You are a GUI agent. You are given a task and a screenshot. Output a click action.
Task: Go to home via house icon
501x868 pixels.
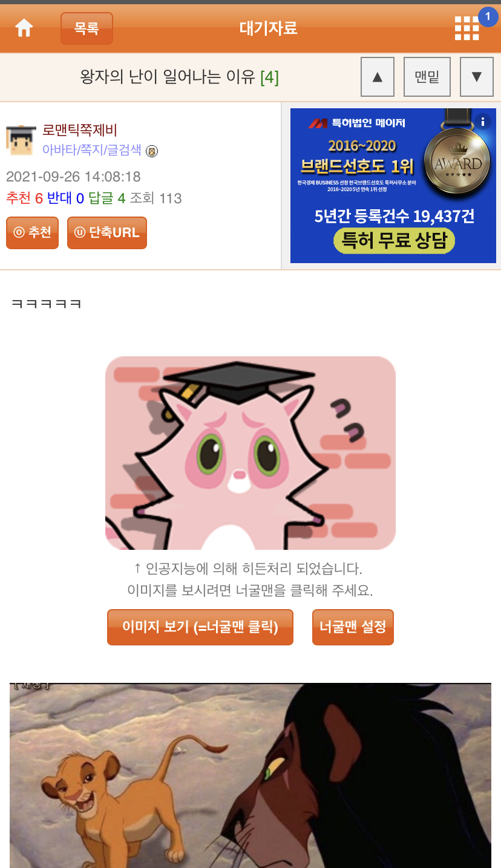pos(24,28)
